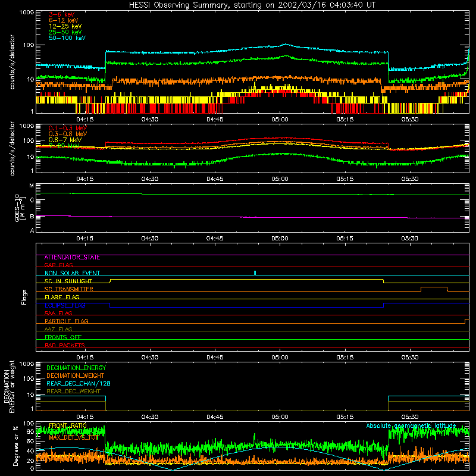Select the SC_IN_SUNLIGHT flag label
The width and height of the screenshot is (476, 476).
(x=68, y=281)
